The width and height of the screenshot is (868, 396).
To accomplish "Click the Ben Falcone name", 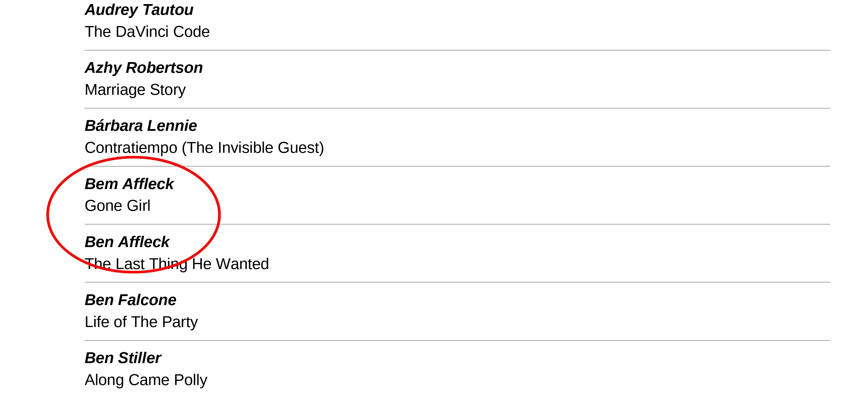I will [x=130, y=300].
